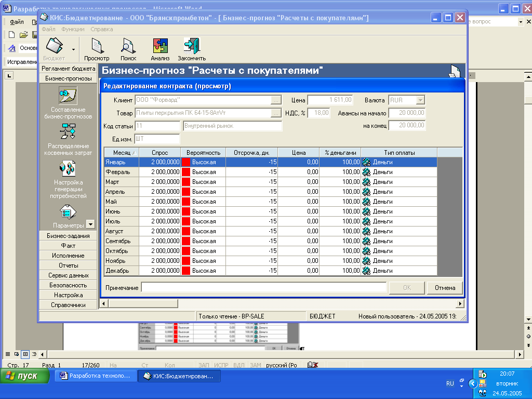Open the Анализ puzzle icon

point(160,47)
